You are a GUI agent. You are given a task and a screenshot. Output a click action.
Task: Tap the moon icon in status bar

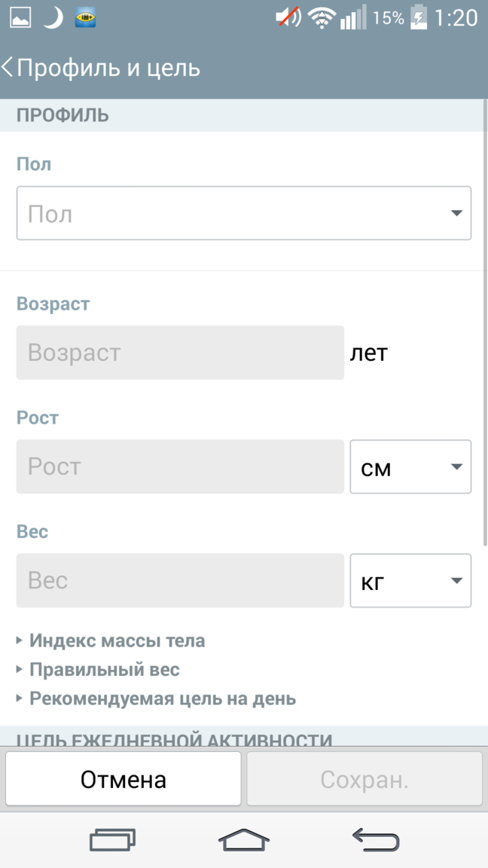click(x=53, y=18)
